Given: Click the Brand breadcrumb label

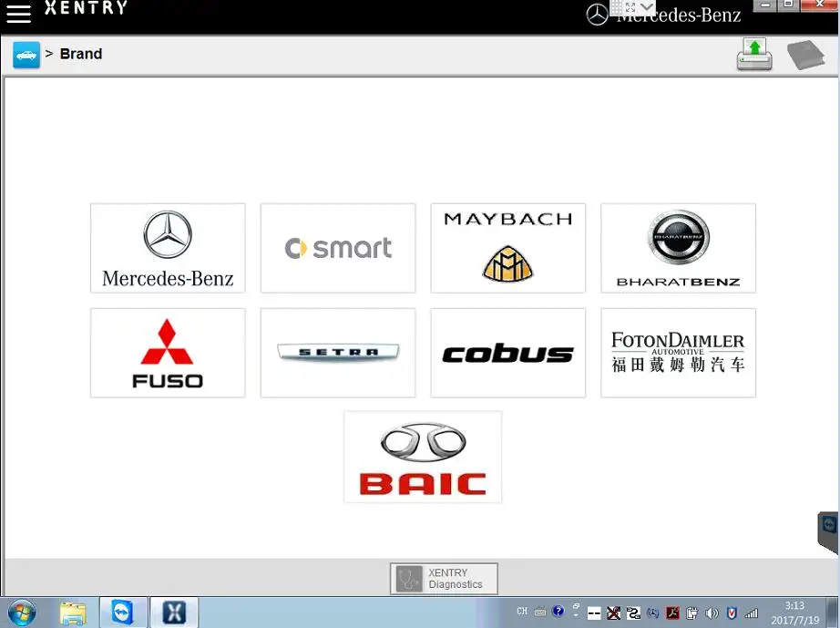Looking at the screenshot, I should coord(81,54).
